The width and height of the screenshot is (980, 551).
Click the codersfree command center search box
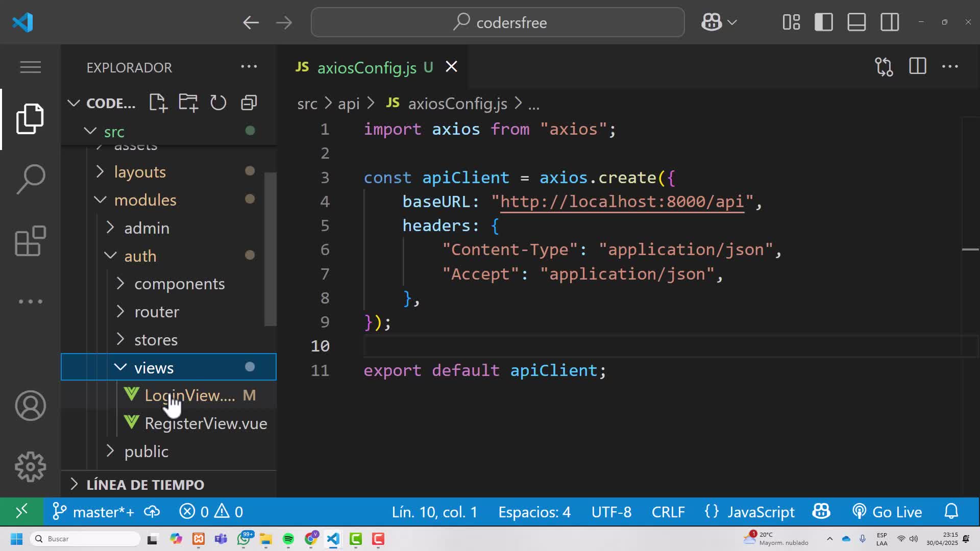498,22
